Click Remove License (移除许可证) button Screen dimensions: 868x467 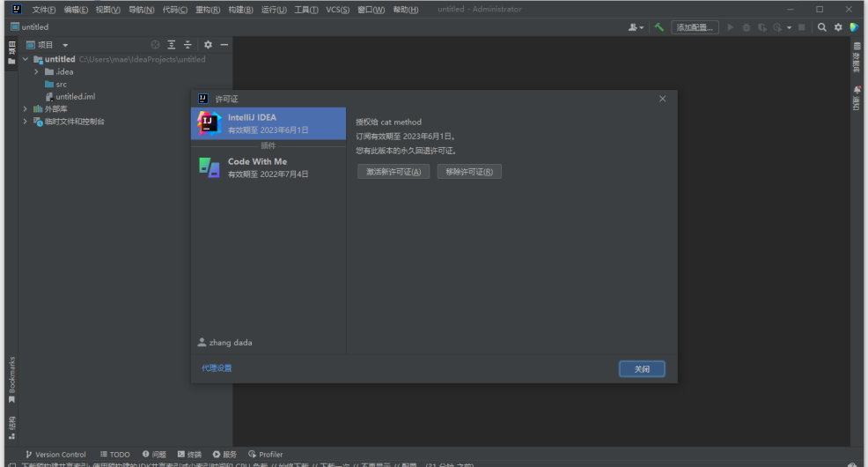point(469,172)
